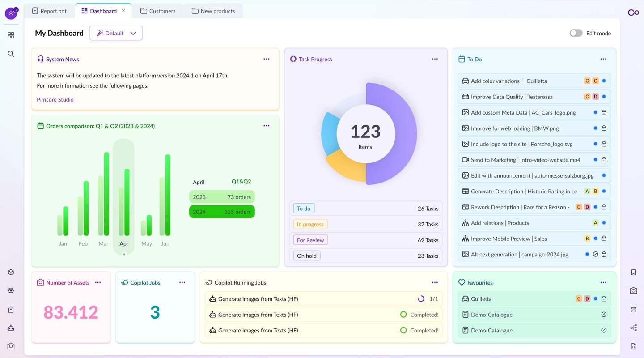The width and height of the screenshot is (644, 358).
Task: Expand the Default dashboard dropdown
Action: point(116,33)
